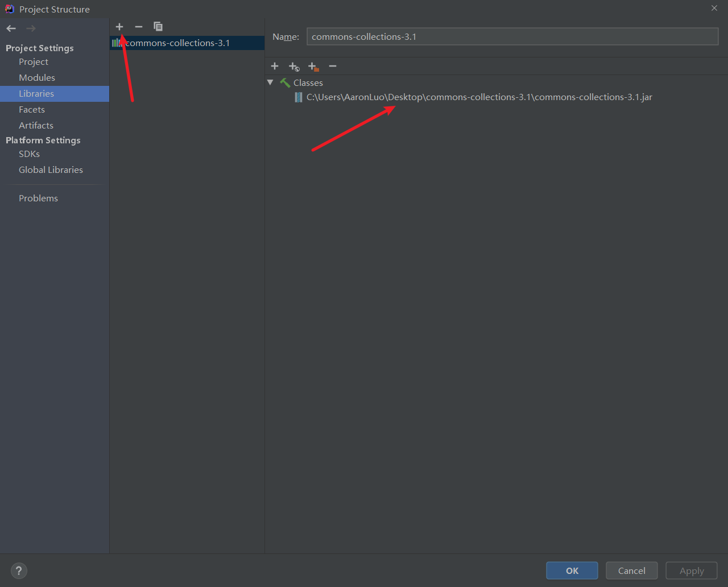Select commons-collections-3.1 library in list
Image resolution: width=728 pixels, height=587 pixels.
click(187, 43)
